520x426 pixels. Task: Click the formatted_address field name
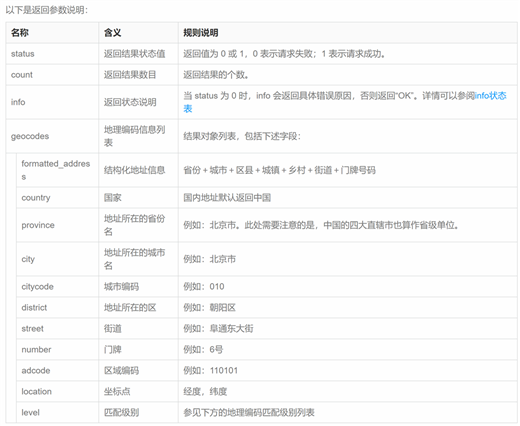click(x=56, y=170)
